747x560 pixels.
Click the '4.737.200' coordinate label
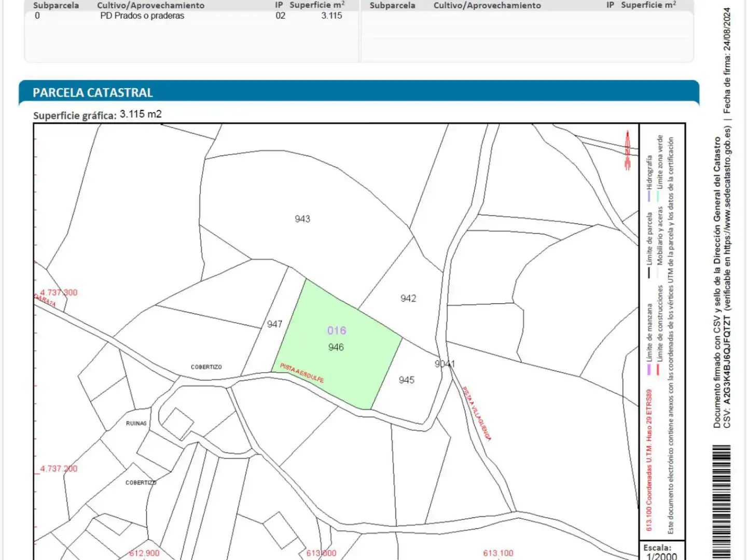[59, 469]
